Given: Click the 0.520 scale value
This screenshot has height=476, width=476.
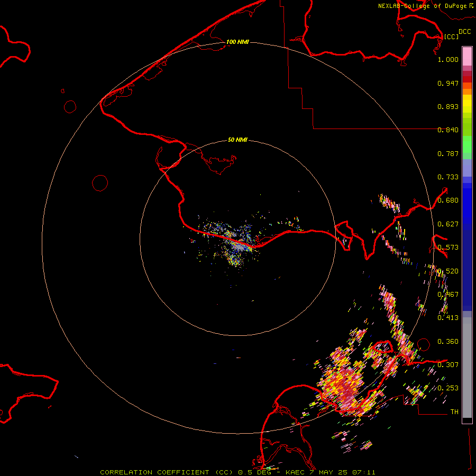Looking at the screenshot, I should tap(448, 271).
